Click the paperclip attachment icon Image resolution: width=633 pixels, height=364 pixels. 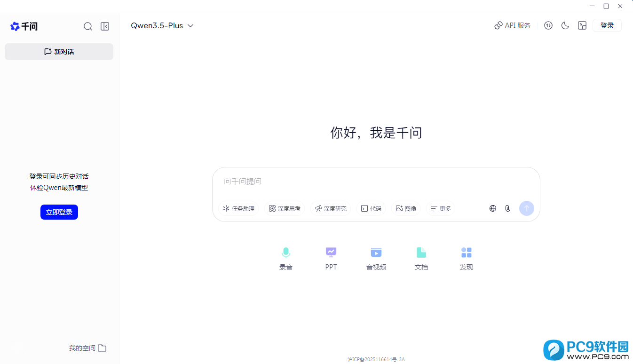point(508,208)
